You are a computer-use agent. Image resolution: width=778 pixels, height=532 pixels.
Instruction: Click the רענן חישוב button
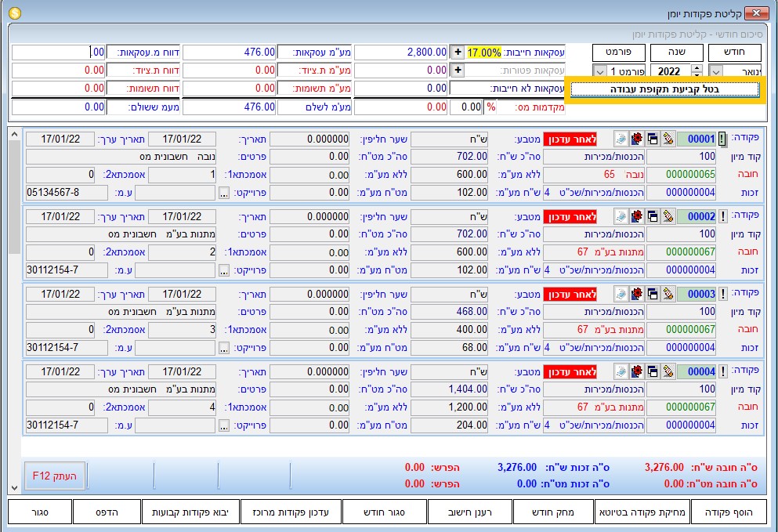coord(469,512)
